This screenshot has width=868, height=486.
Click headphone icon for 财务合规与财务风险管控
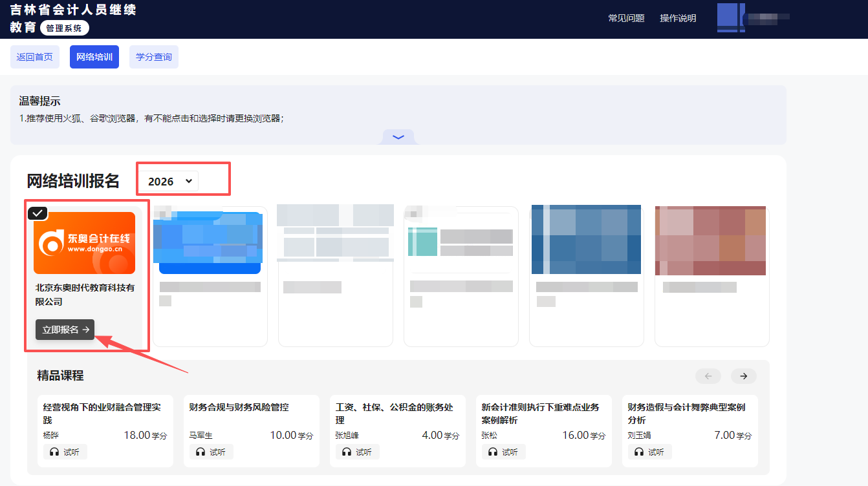(x=201, y=452)
